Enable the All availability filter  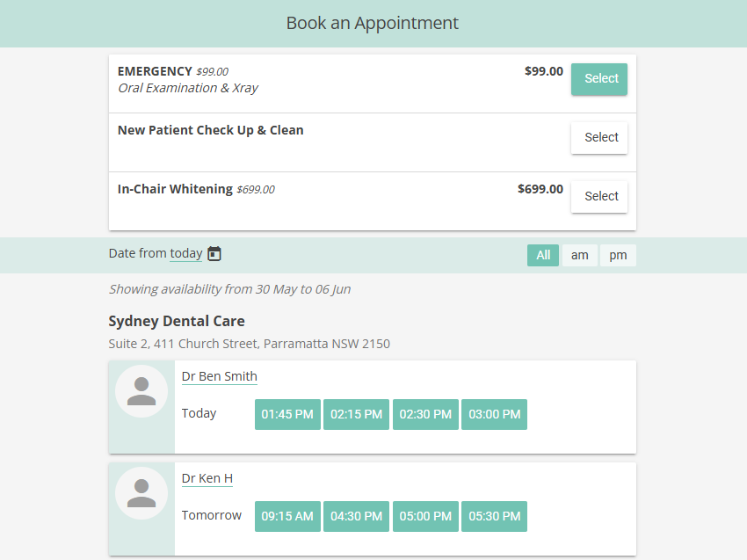(x=542, y=255)
